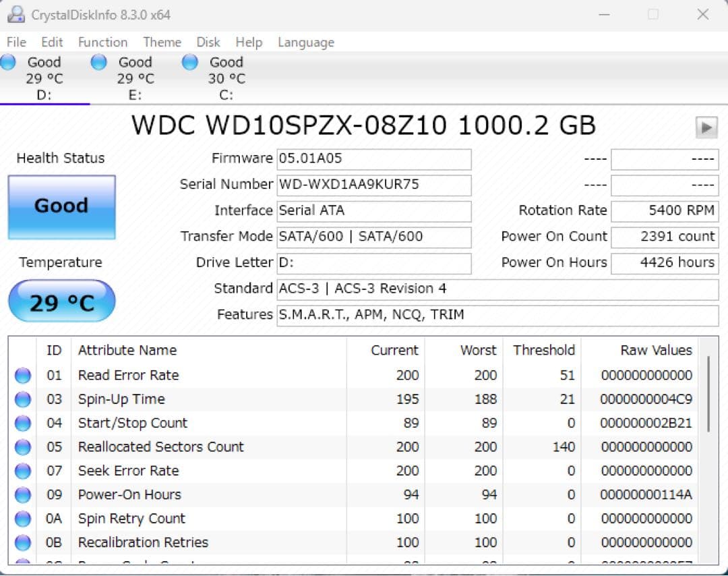
Task: Select the status indicator for Spin-Up Time
Action: click(x=22, y=399)
